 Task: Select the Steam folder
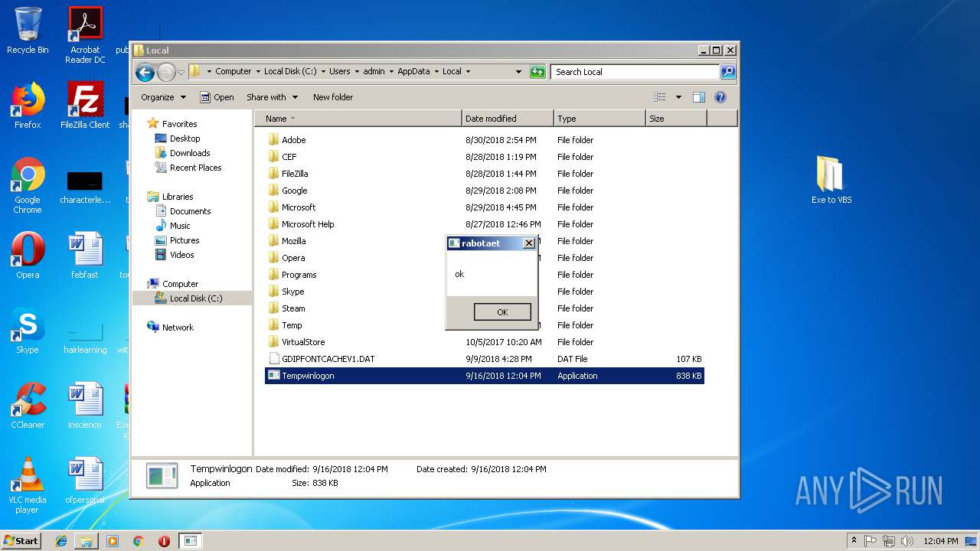tap(293, 308)
